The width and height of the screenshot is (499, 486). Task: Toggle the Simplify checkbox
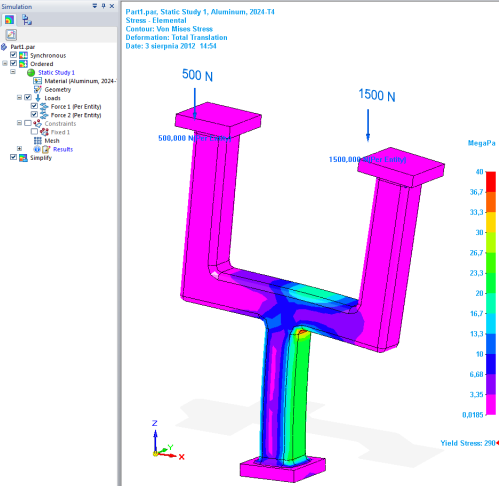point(13,157)
